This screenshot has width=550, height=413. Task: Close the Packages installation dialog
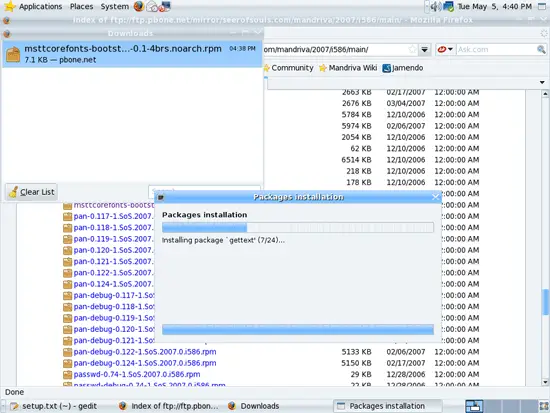tap(435, 197)
